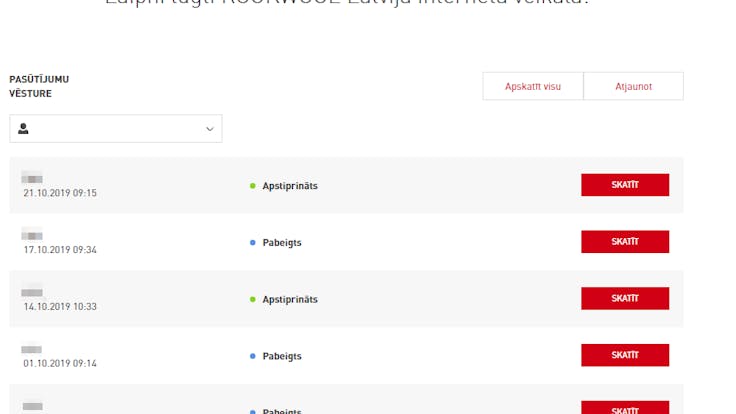Viewport: 736px width, 414px height.
Task: View the order from 21.10.2019 09:15
Action: point(625,185)
